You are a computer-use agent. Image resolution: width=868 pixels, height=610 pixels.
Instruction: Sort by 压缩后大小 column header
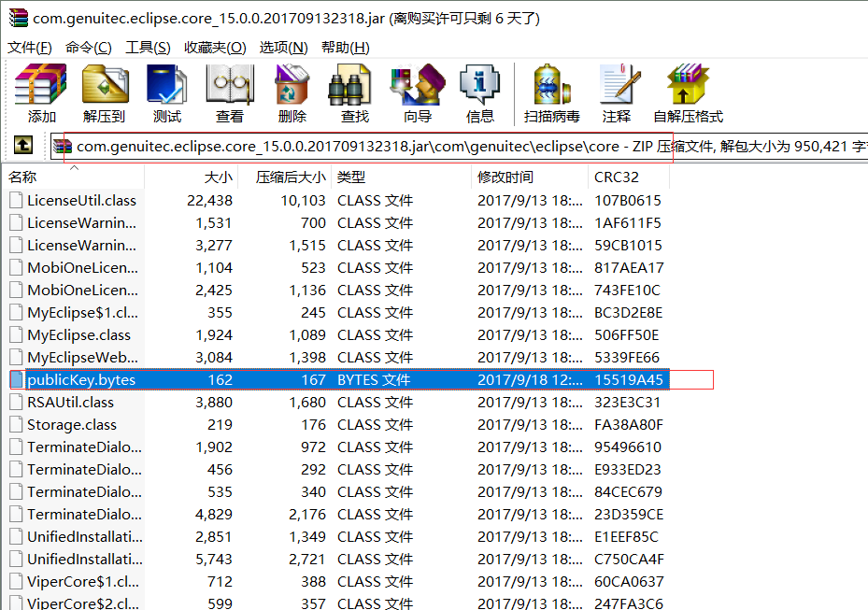tap(285, 177)
